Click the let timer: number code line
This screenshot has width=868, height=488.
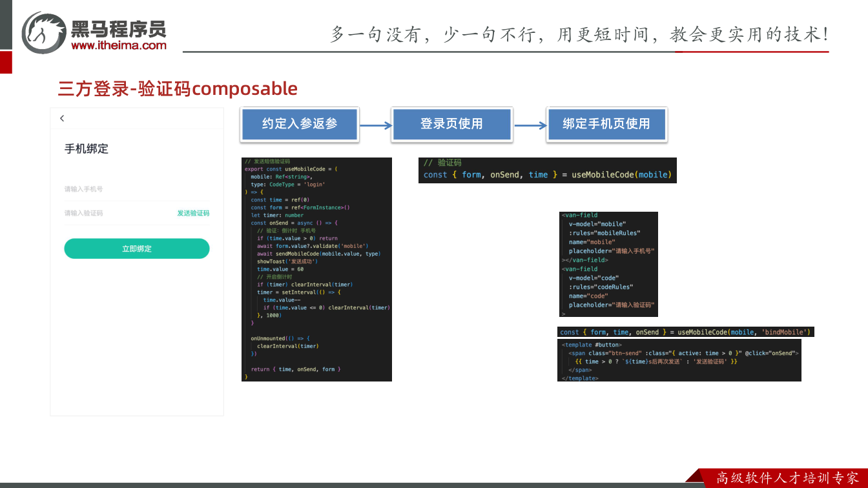tap(277, 215)
